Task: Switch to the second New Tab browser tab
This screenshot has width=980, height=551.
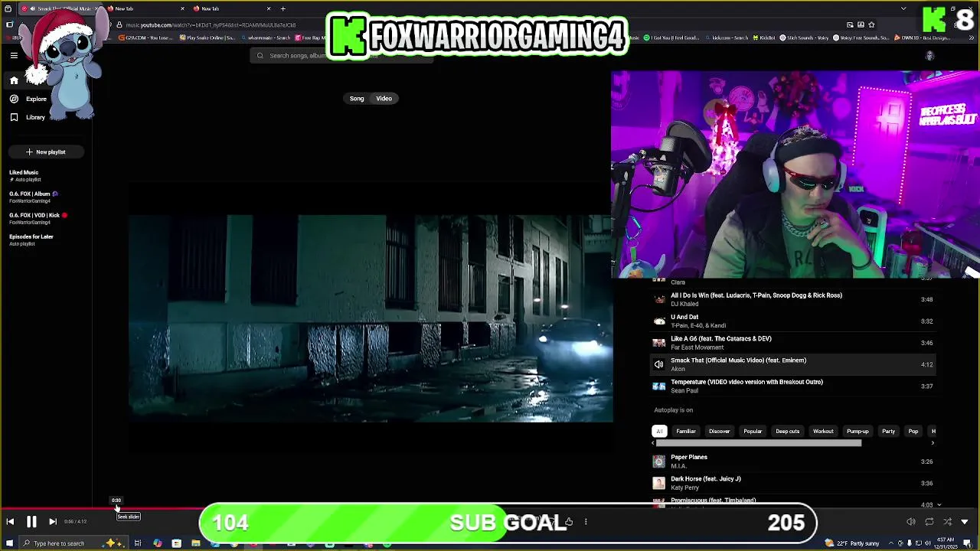Action: coord(145,8)
